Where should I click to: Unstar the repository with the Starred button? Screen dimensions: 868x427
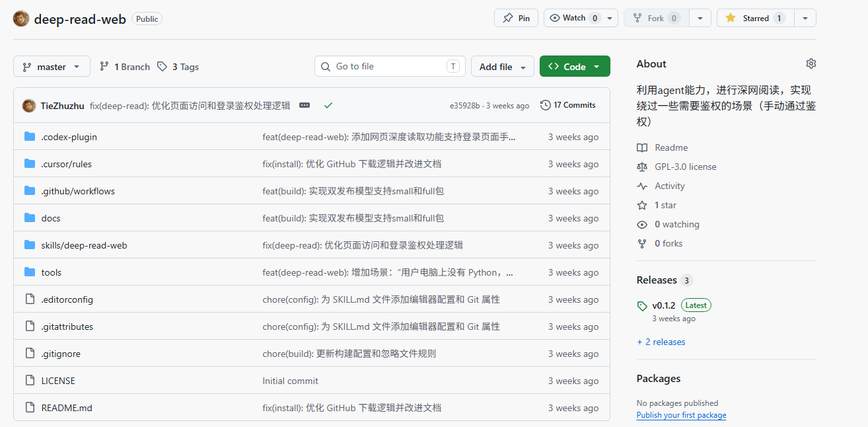(x=755, y=18)
